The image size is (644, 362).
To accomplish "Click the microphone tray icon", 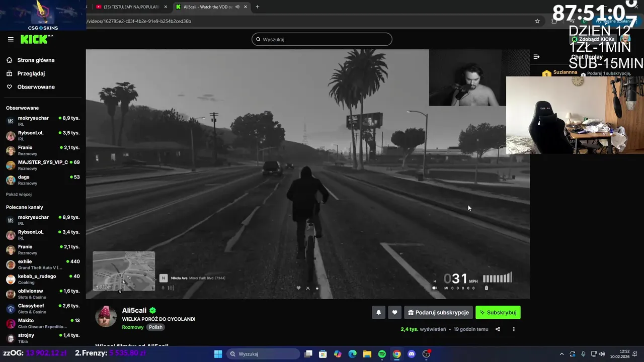I will [x=583, y=354].
